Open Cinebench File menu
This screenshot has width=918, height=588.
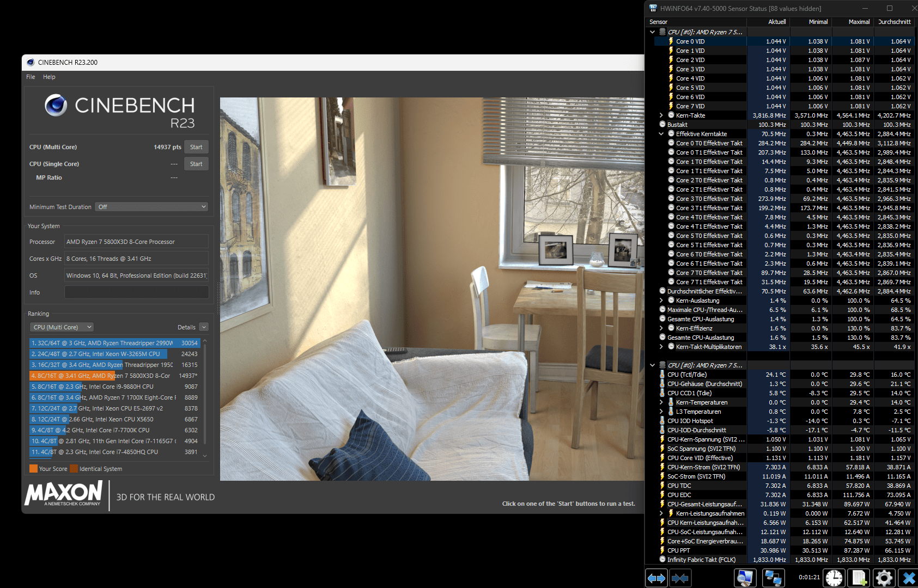tap(31, 77)
